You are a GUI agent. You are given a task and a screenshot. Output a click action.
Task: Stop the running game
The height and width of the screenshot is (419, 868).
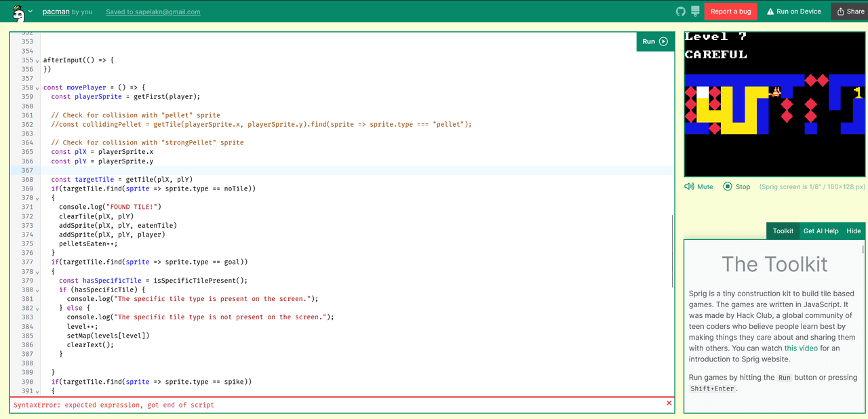pyautogui.click(x=736, y=186)
